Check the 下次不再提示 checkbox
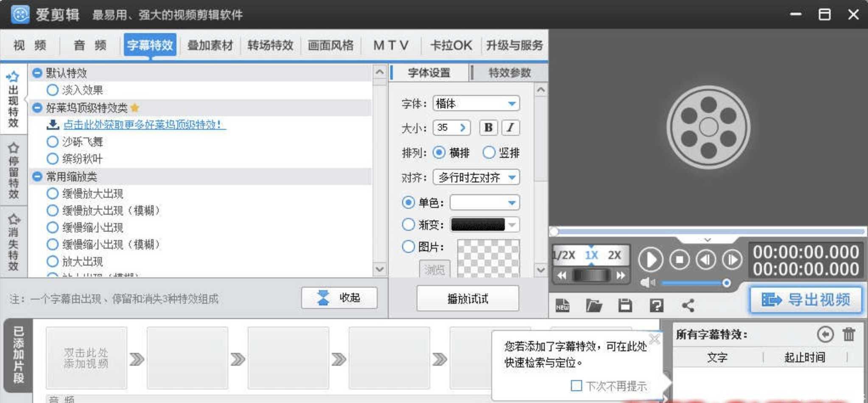 click(x=576, y=386)
